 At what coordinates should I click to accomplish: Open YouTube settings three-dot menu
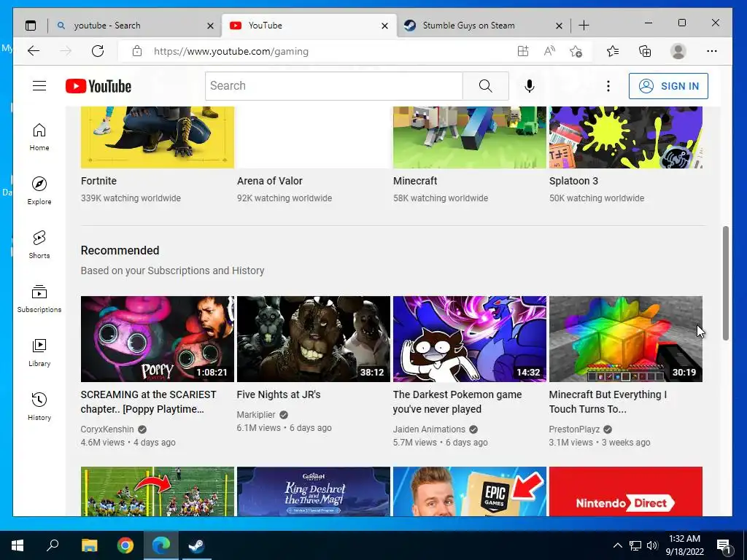(x=608, y=86)
